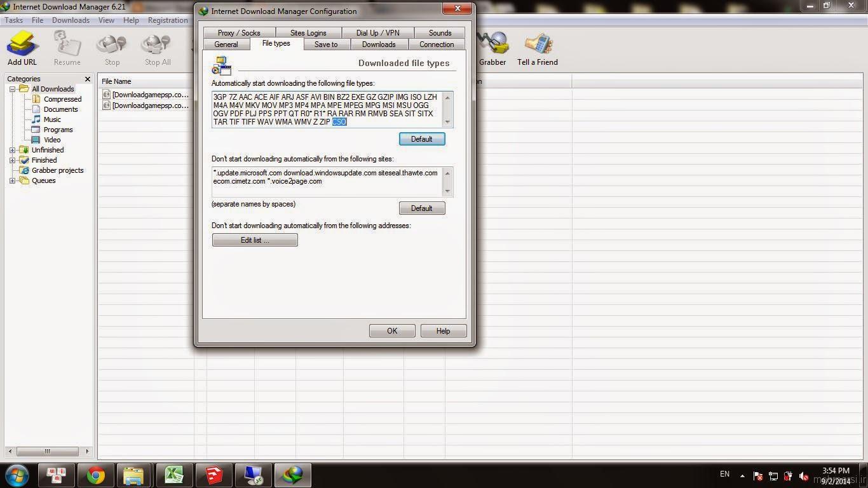This screenshot has height=488, width=868.
Task: Click the Windows Start button
Action: click(x=17, y=475)
